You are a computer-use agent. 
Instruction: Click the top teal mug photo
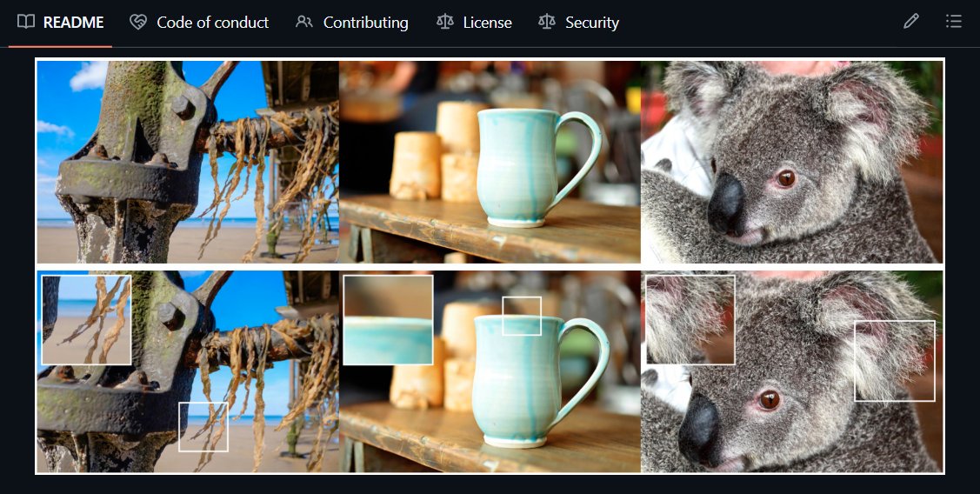[490, 162]
